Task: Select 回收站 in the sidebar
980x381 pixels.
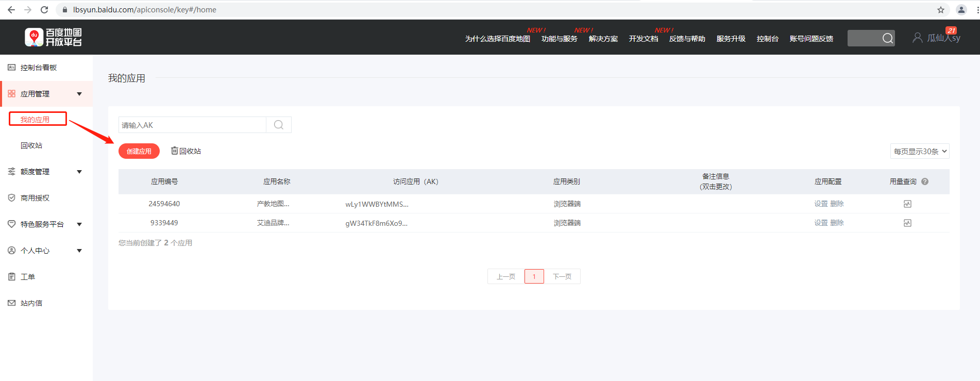Action: click(x=31, y=145)
